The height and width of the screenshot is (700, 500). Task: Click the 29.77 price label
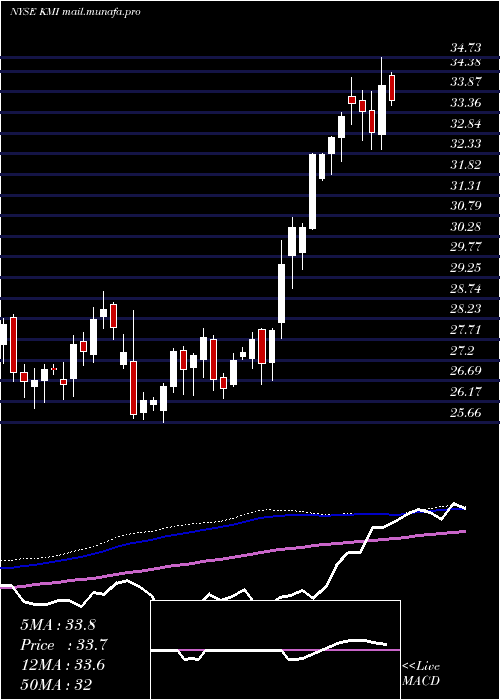click(x=466, y=247)
